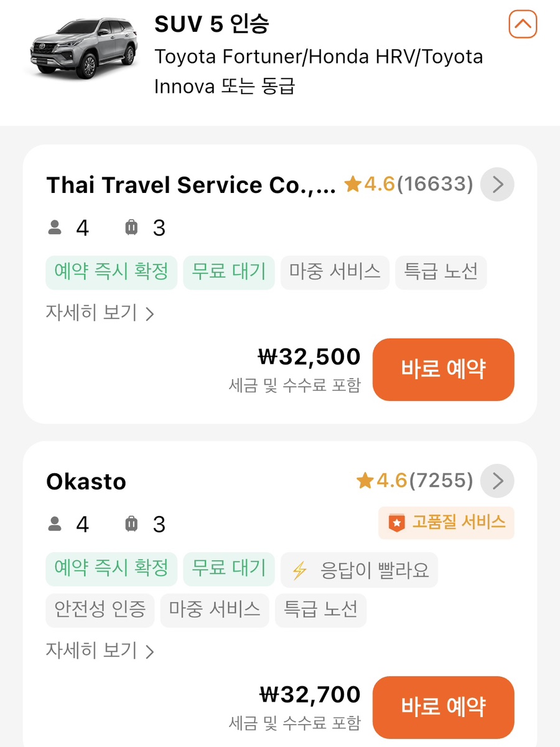The width and height of the screenshot is (560, 747).
Task: Tap the lightning 응답이 빨라요 icon
Action: pos(300,571)
